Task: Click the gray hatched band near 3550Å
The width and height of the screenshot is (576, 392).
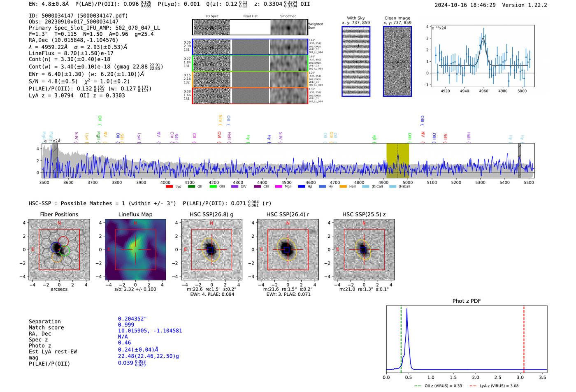Action: click(x=55, y=161)
